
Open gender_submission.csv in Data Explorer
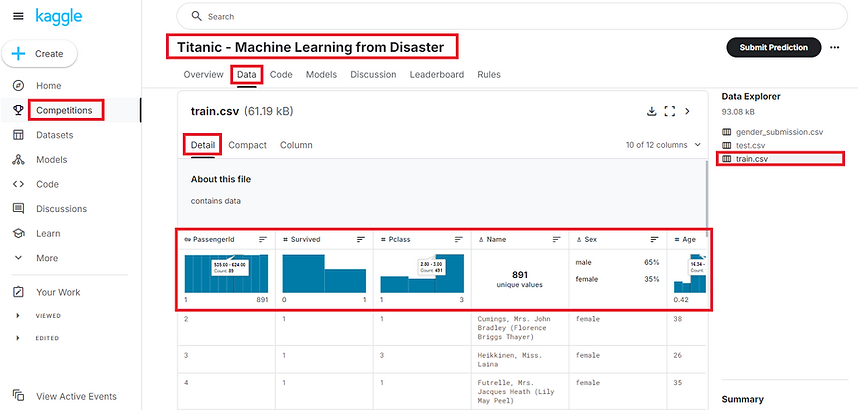[779, 132]
